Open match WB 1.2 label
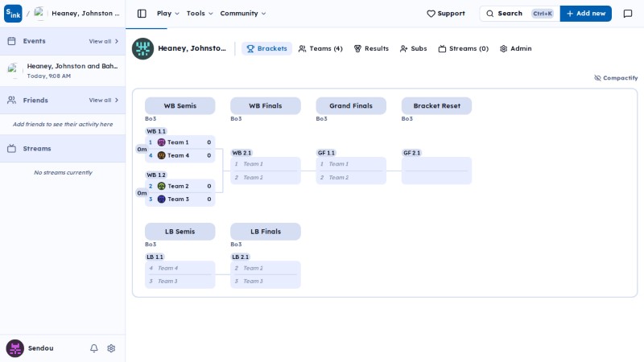Image resolution: width=644 pixels, height=362 pixels. 156,175
